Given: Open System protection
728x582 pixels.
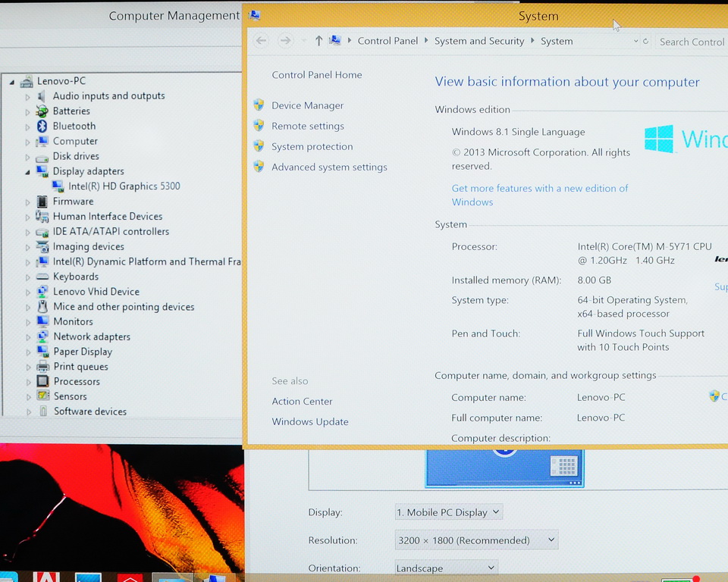Looking at the screenshot, I should click(x=312, y=146).
